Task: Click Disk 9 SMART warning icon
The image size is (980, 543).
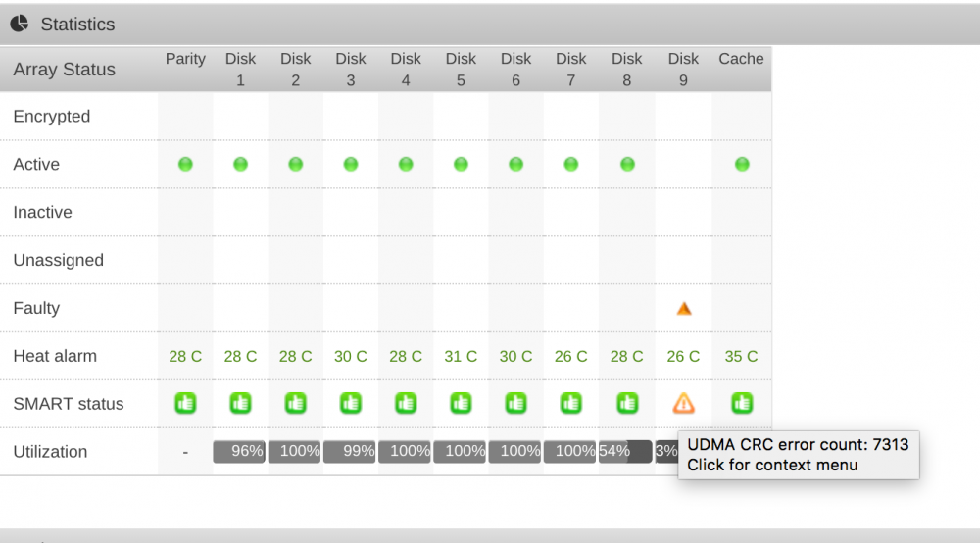Action: click(683, 404)
